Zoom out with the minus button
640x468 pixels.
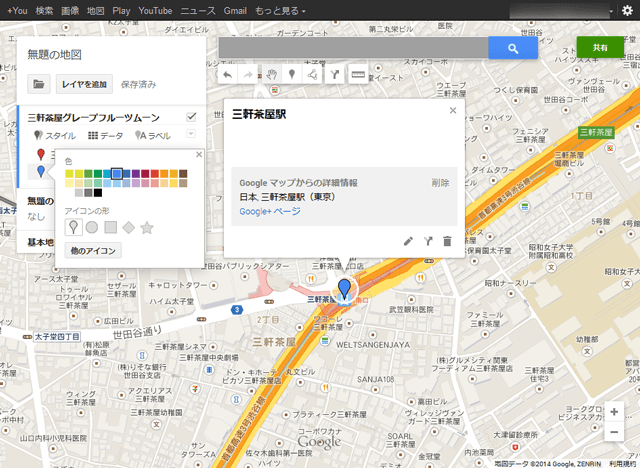coord(614,432)
